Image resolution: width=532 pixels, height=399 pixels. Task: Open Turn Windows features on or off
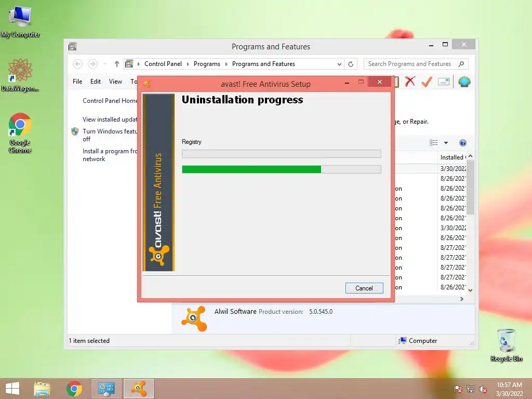point(109,135)
